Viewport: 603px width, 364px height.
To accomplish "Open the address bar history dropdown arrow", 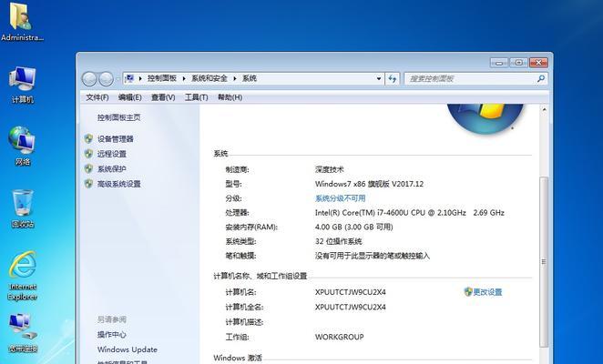I will pos(379,78).
